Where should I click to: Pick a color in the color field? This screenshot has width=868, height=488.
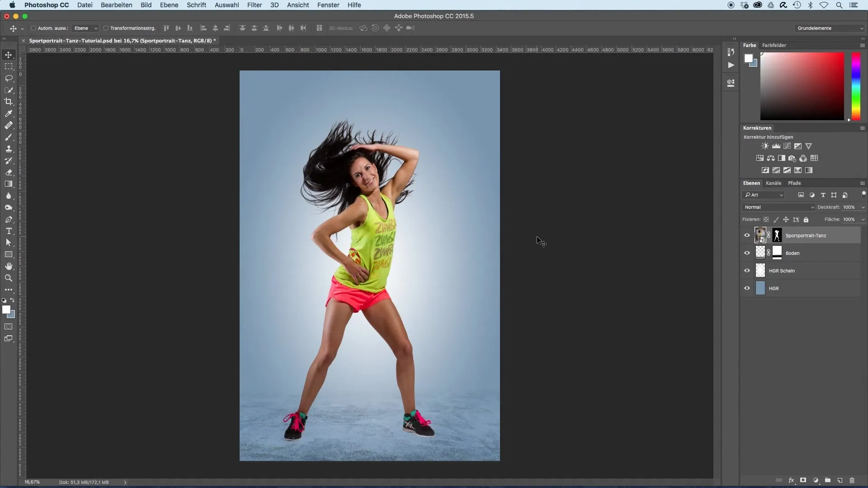click(802, 86)
